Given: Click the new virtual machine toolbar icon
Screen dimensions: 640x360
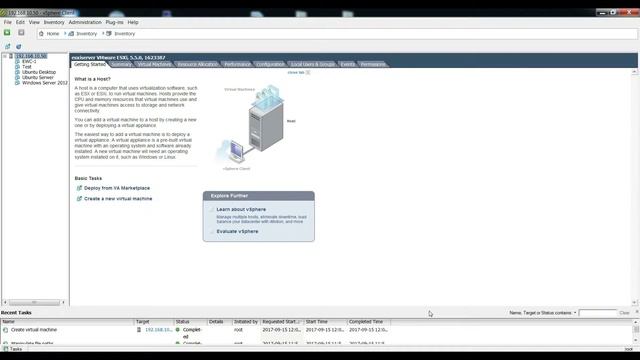Looking at the screenshot, I should click(7, 47).
